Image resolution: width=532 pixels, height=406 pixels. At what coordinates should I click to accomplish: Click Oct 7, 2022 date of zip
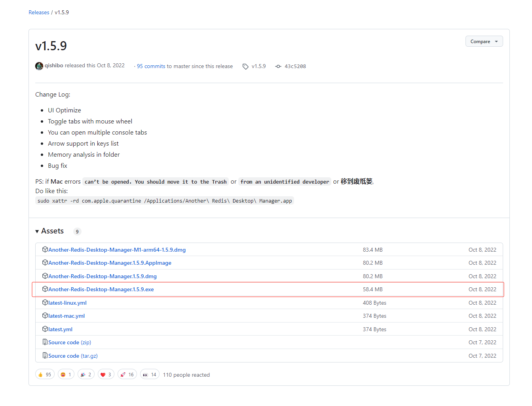pos(483,342)
